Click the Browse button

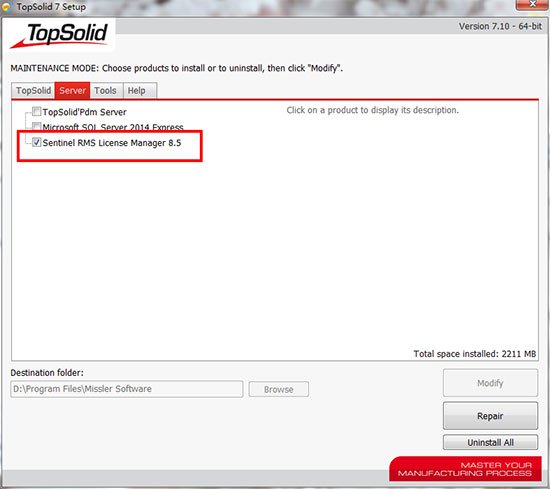click(x=279, y=389)
